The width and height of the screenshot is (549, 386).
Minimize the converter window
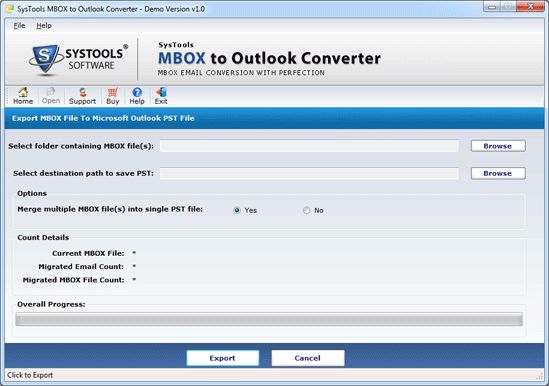coord(492,6)
